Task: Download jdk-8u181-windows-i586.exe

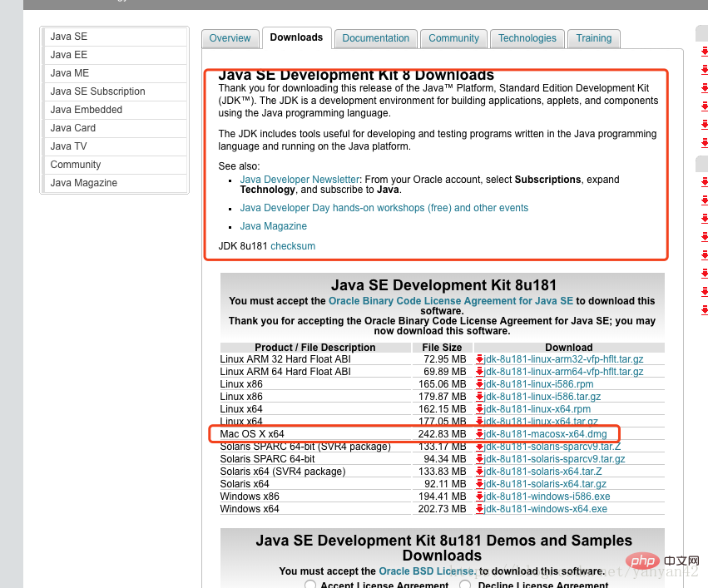Action: point(547,497)
